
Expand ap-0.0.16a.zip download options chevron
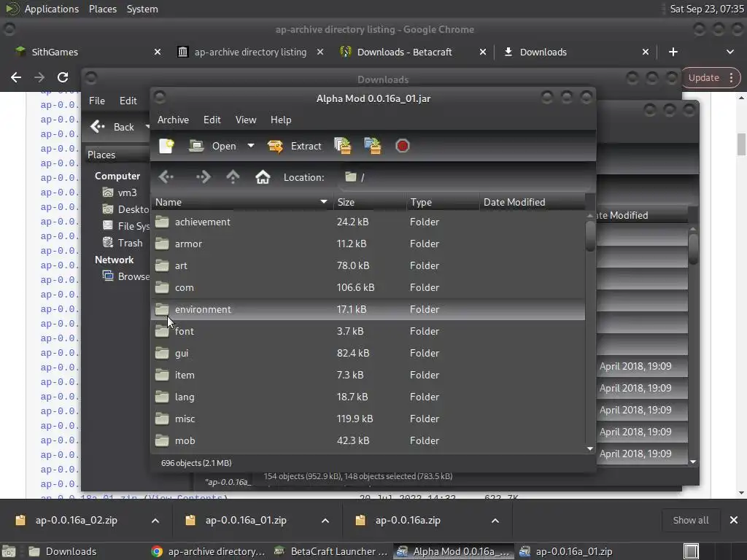pyautogui.click(x=495, y=521)
